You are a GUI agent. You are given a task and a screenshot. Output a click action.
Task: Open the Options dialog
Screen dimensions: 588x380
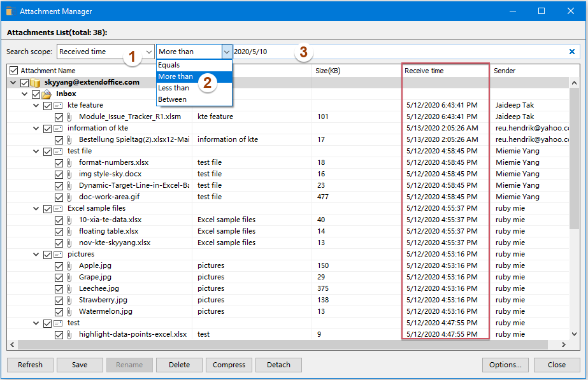click(x=505, y=365)
